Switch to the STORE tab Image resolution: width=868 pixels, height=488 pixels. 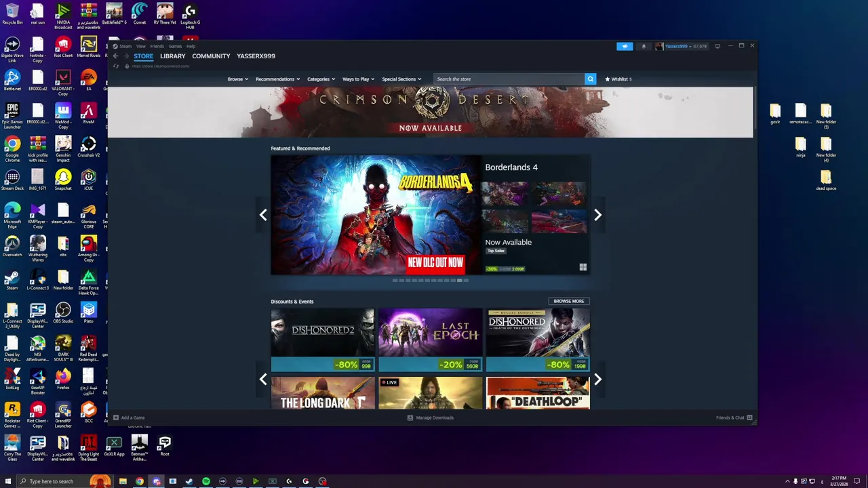click(x=143, y=56)
